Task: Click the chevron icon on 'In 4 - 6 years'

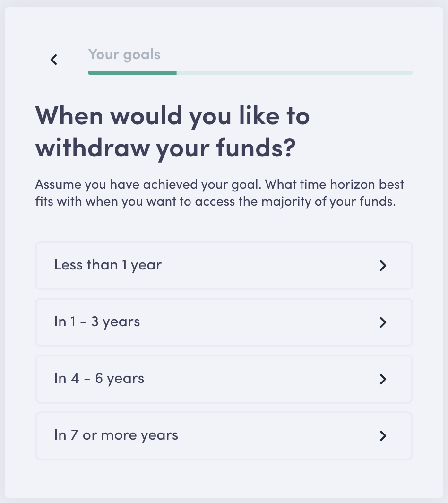Action: pos(383,379)
